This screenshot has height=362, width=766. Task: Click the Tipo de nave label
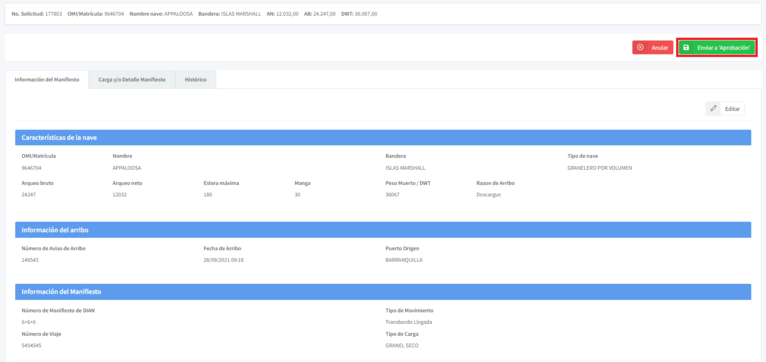click(x=582, y=156)
